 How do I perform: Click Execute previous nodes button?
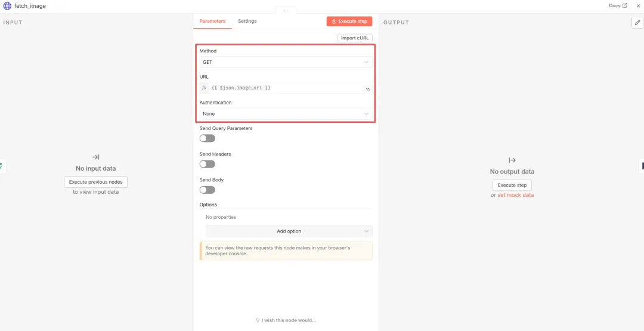point(95,182)
